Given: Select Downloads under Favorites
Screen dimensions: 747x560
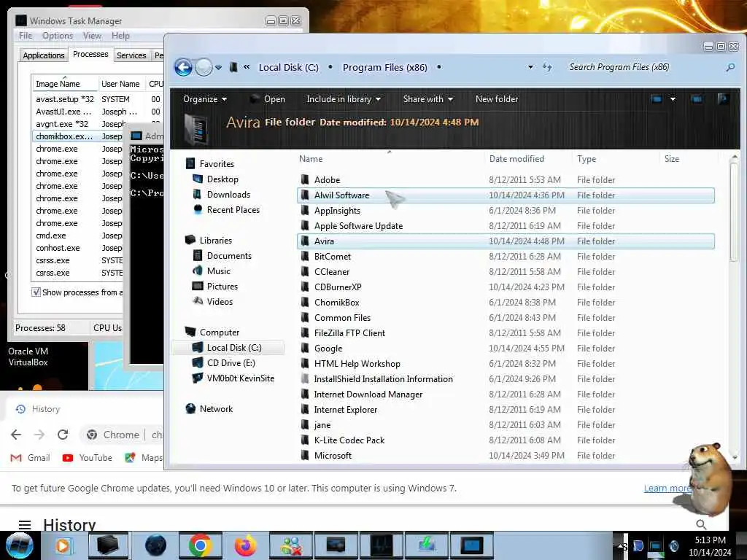Looking at the screenshot, I should tap(228, 194).
